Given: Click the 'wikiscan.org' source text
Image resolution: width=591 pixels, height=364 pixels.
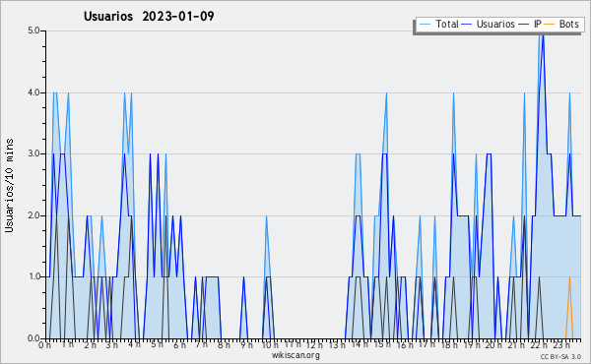Looking at the screenshot, I should coord(295,355).
